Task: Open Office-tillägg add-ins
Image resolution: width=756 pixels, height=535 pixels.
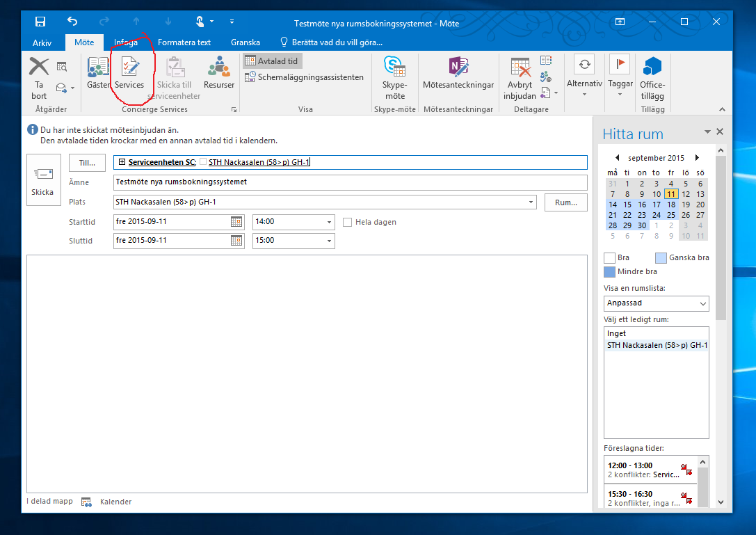Action: tap(652, 78)
